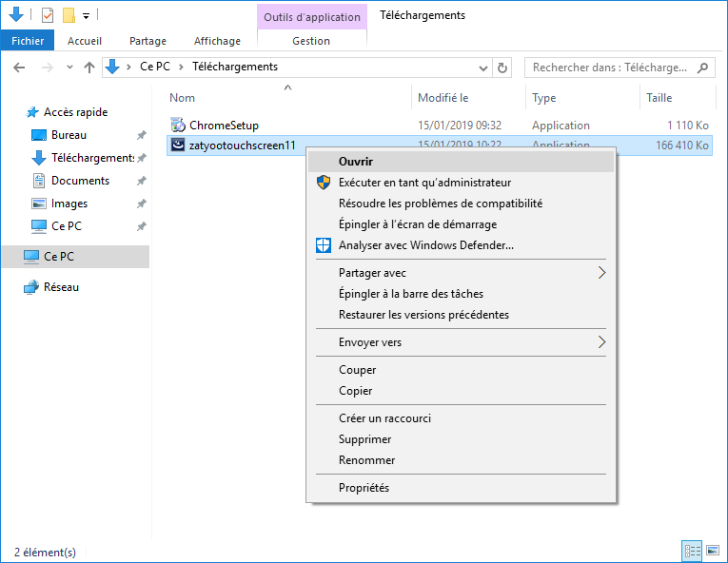Expand breadcrumb chevron after Ce PC

(182, 68)
